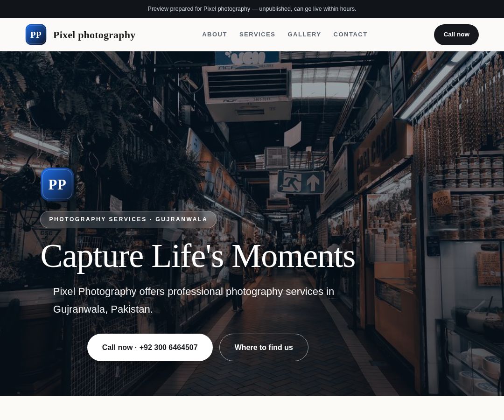Call +92 300 6464507 from hero button
Viewport: 504px width, 420px height.
tap(150, 347)
